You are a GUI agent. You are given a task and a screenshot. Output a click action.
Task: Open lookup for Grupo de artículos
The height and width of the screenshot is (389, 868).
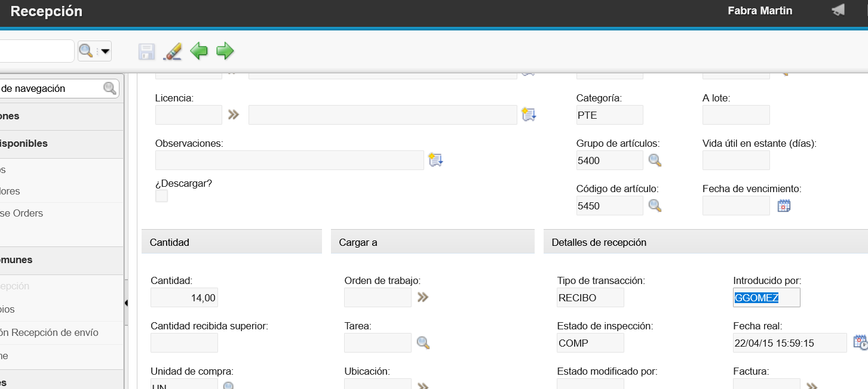655,160
